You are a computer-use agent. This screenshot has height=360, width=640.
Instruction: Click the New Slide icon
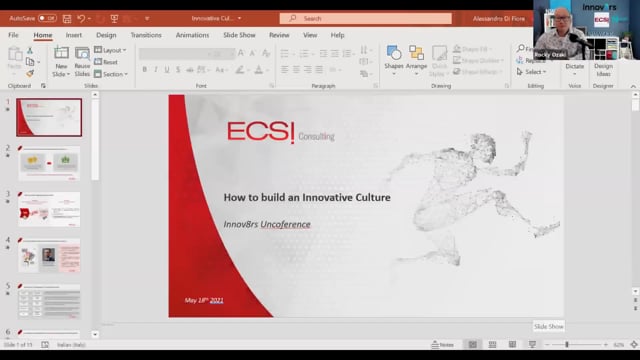(61, 53)
